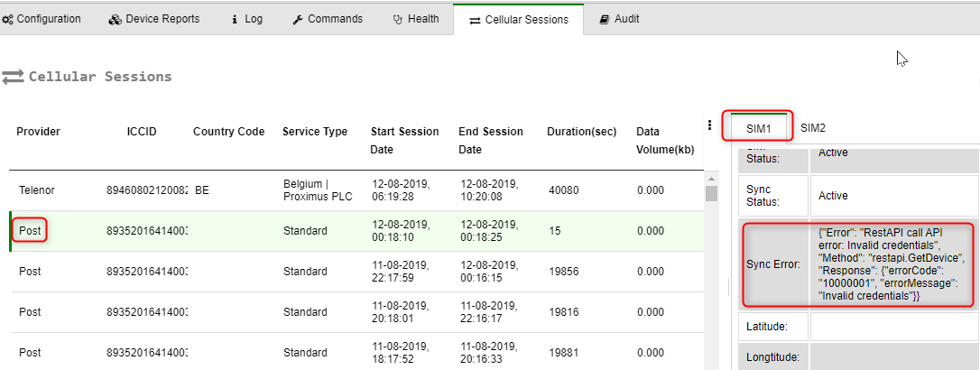Click the Log info icon

[x=235, y=19]
